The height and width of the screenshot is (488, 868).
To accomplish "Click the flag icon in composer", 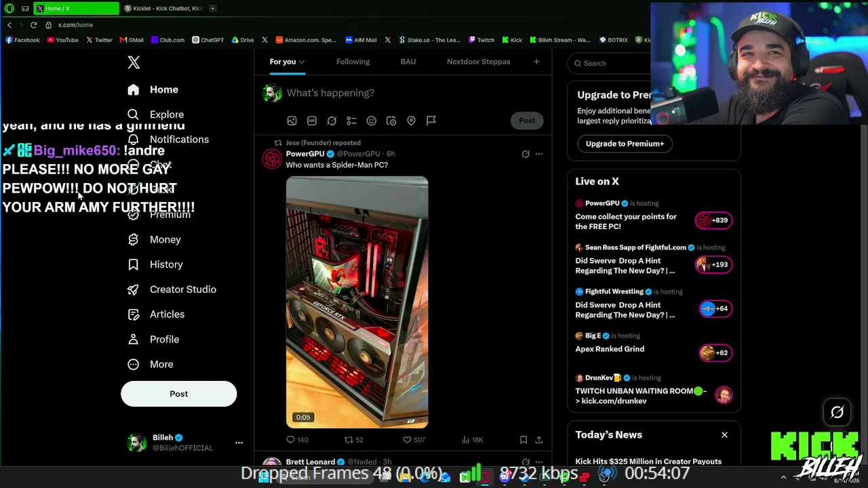I will (x=431, y=121).
